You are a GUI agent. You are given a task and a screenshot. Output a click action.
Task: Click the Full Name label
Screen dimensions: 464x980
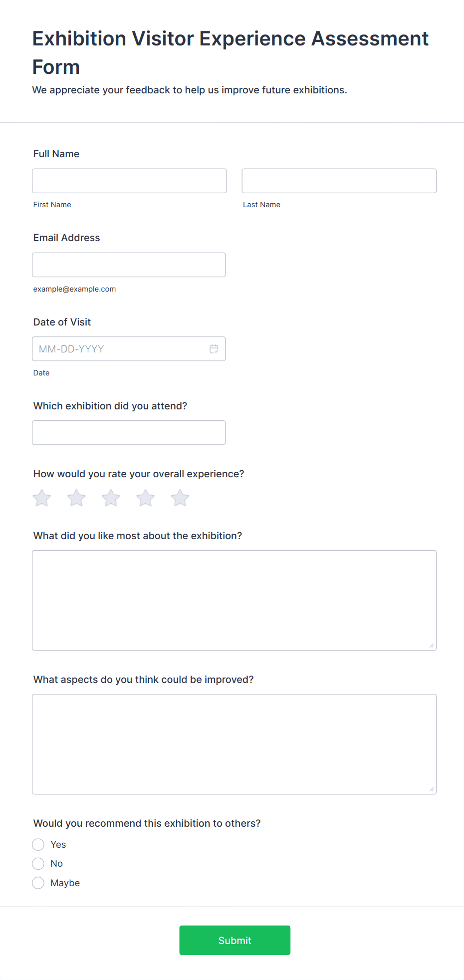click(x=56, y=154)
